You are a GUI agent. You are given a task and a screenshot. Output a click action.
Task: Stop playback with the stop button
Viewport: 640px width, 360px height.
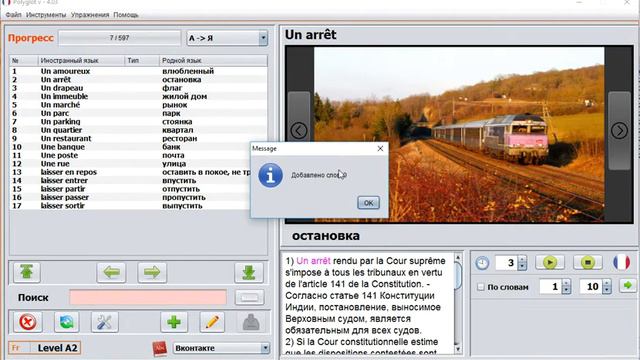point(587,262)
